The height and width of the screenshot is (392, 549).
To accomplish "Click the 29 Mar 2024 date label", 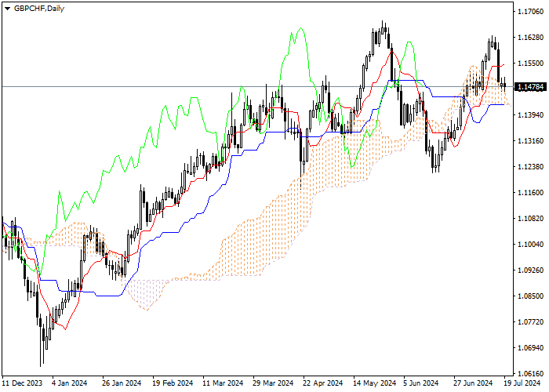I will tap(273, 383).
